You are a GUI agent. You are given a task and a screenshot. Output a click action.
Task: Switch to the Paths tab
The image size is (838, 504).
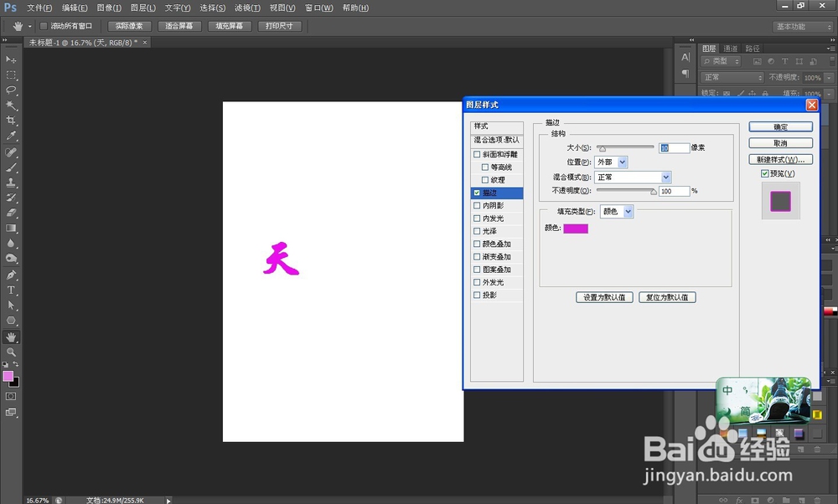[753, 49]
